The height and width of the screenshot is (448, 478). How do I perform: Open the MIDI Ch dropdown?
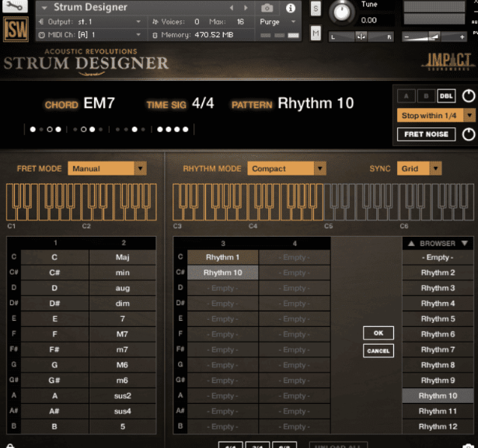pyautogui.click(x=90, y=35)
